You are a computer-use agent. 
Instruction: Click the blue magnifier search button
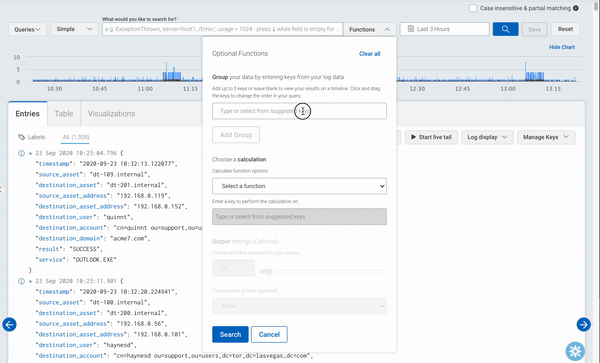click(x=505, y=29)
